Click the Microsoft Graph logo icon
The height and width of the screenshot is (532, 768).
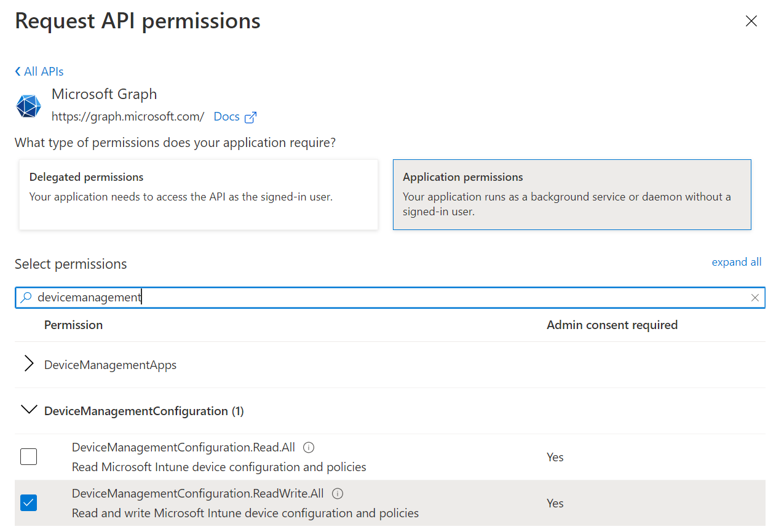(28, 106)
